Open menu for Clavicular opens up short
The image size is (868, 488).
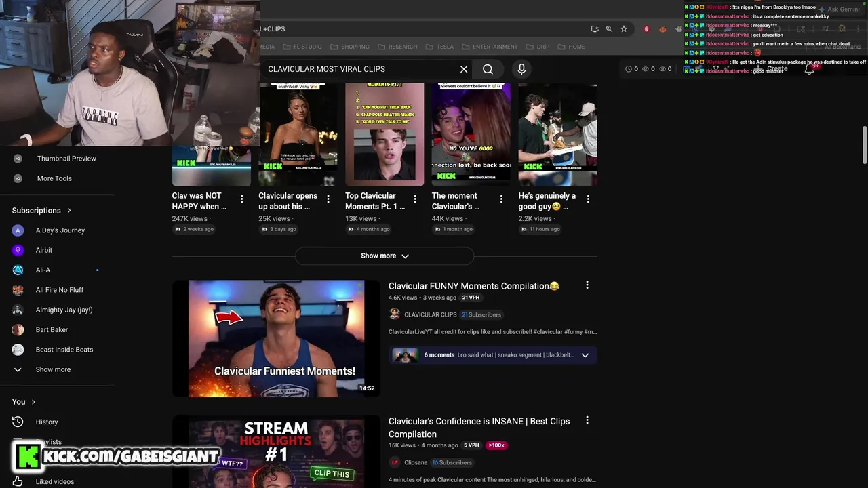pyautogui.click(x=328, y=199)
